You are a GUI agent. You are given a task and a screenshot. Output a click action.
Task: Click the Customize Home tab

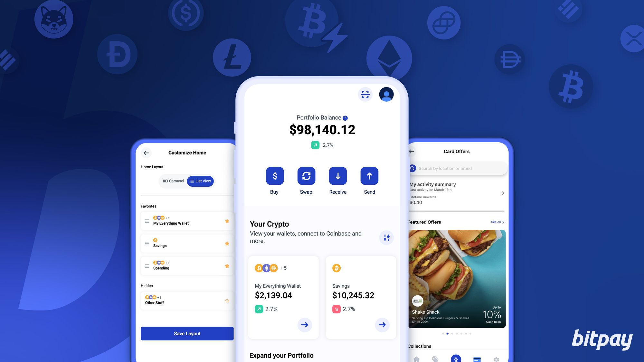187,153
